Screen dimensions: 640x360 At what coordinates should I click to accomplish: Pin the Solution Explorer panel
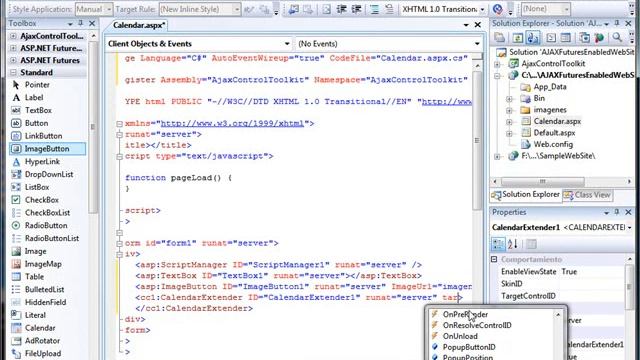(617, 24)
